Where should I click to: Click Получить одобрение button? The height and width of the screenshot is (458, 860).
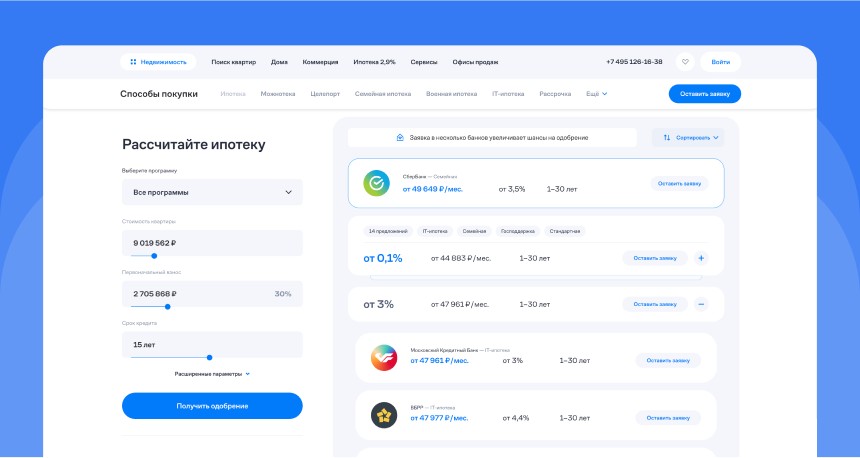pyautogui.click(x=212, y=406)
